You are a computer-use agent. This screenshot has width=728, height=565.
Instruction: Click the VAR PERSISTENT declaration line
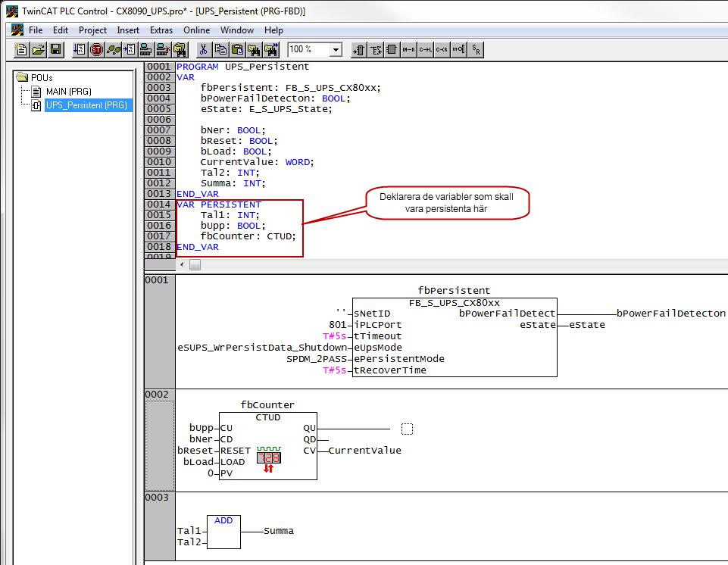[x=219, y=204]
